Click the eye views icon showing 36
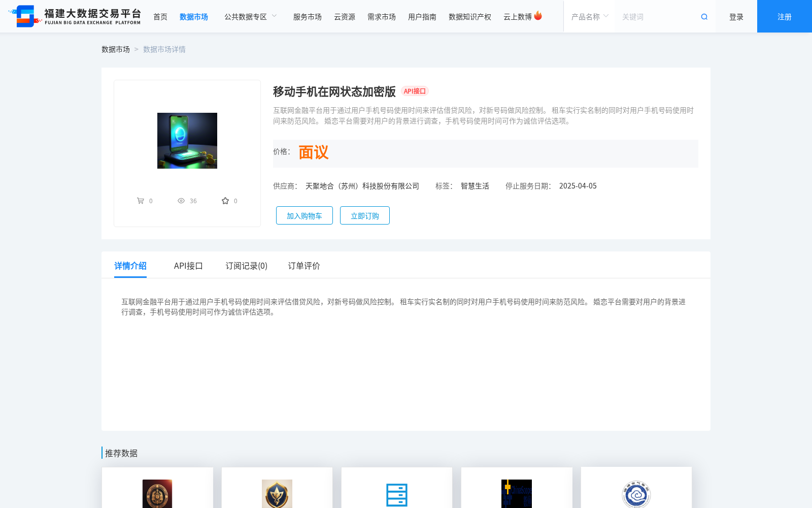The image size is (812, 508). click(x=181, y=201)
